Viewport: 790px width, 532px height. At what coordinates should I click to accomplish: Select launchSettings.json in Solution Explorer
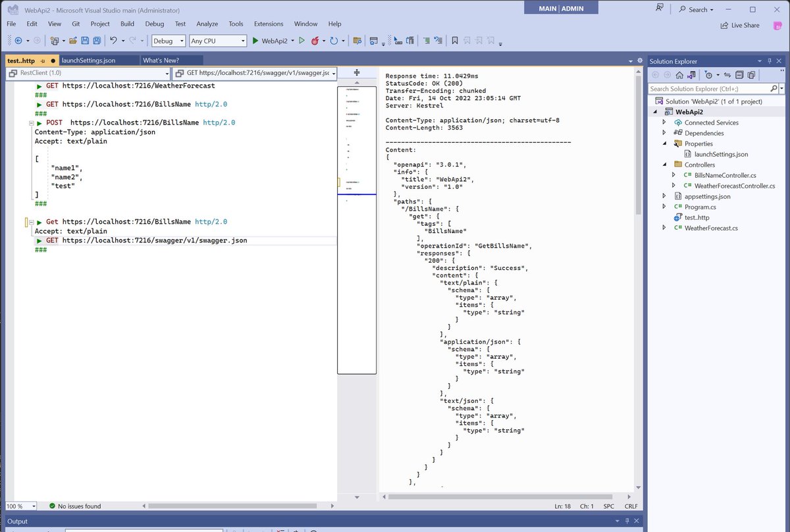point(721,154)
